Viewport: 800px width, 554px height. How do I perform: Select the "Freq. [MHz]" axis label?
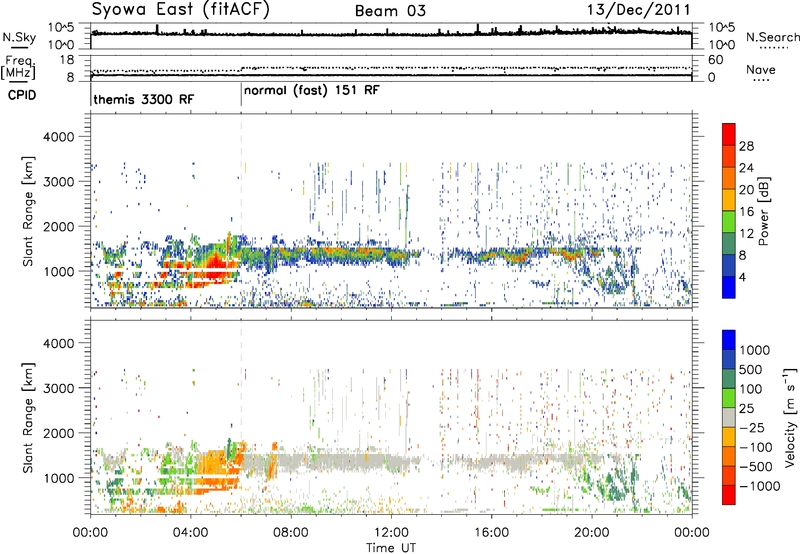pos(18,68)
